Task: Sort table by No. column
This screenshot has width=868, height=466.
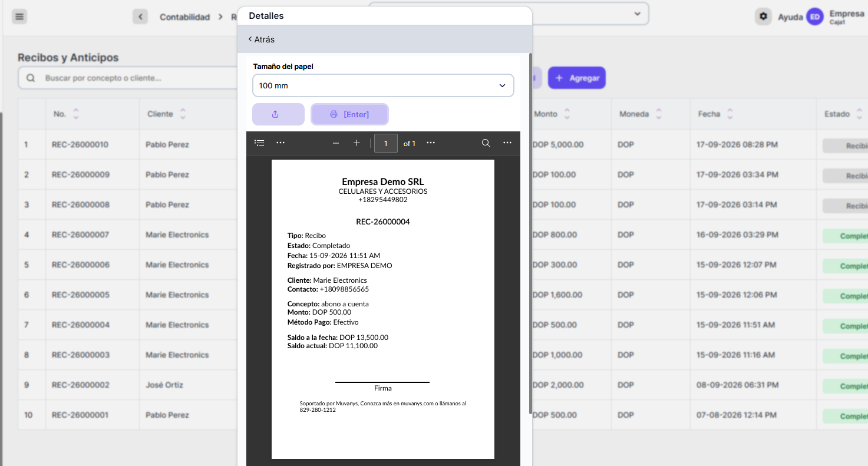Action: point(76,114)
